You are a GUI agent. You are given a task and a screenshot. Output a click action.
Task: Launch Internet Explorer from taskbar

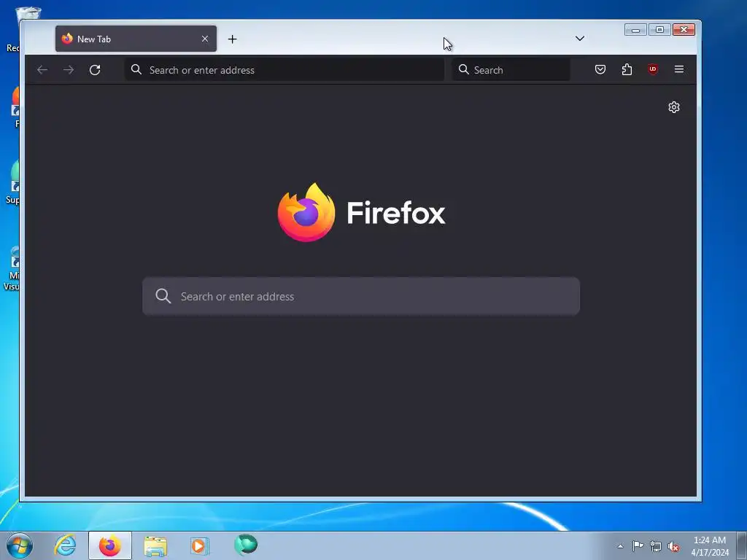[65, 545]
